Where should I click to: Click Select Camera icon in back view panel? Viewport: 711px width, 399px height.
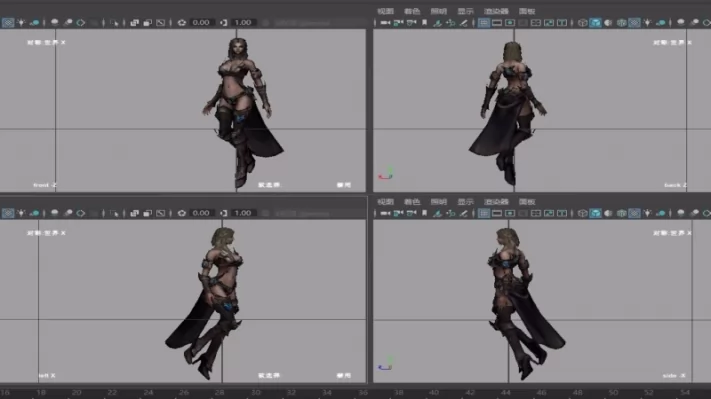tap(385, 23)
